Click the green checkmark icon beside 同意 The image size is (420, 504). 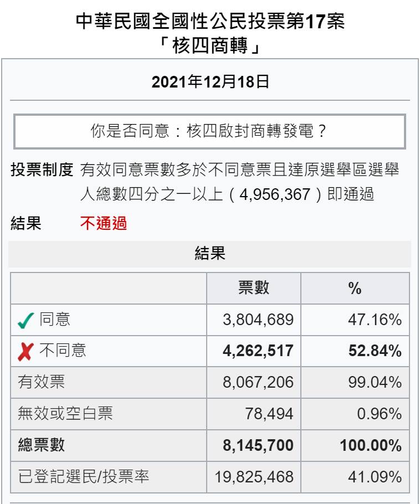pos(25,321)
